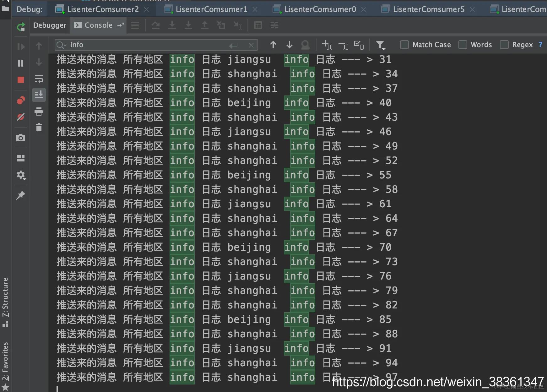Click inside the info search field
Viewport: 547px width, 392px height.
point(141,45)
